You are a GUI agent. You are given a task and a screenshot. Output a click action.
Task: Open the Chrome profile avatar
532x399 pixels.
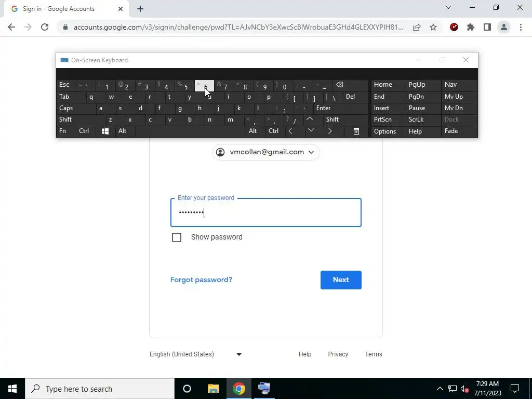504,27
